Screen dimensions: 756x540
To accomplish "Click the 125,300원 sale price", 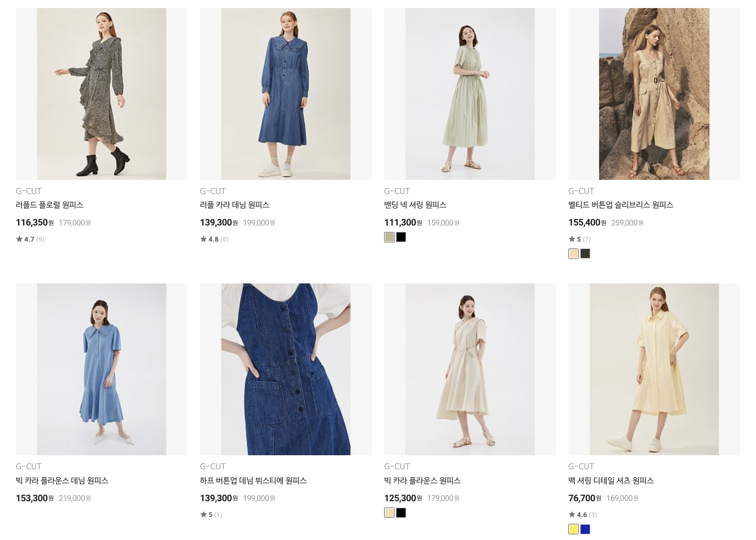I will click(403, 498).
